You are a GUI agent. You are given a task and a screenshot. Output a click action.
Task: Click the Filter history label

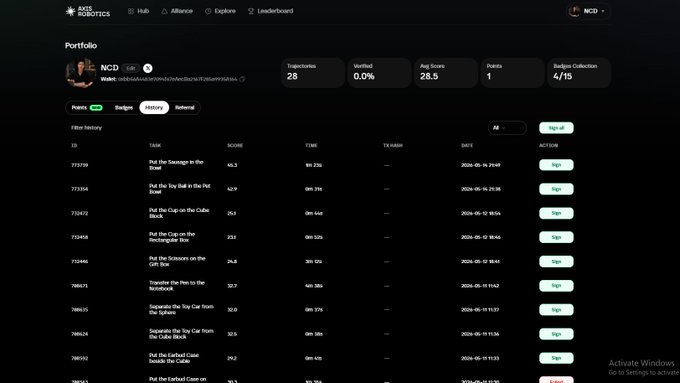coord(86,128)
